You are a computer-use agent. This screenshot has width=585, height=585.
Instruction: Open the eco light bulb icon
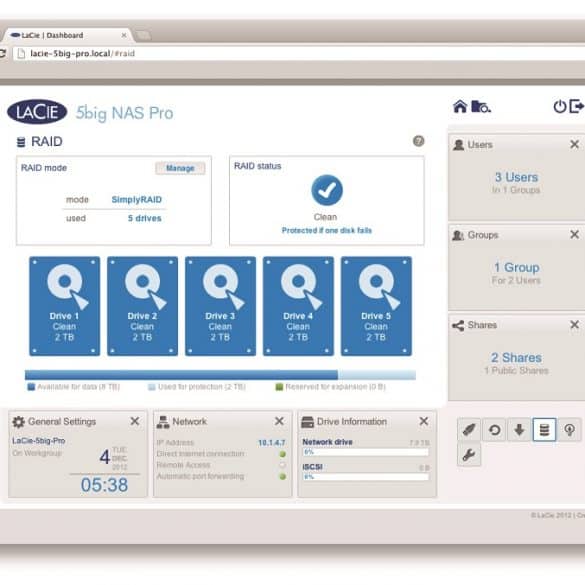point(569,430)
